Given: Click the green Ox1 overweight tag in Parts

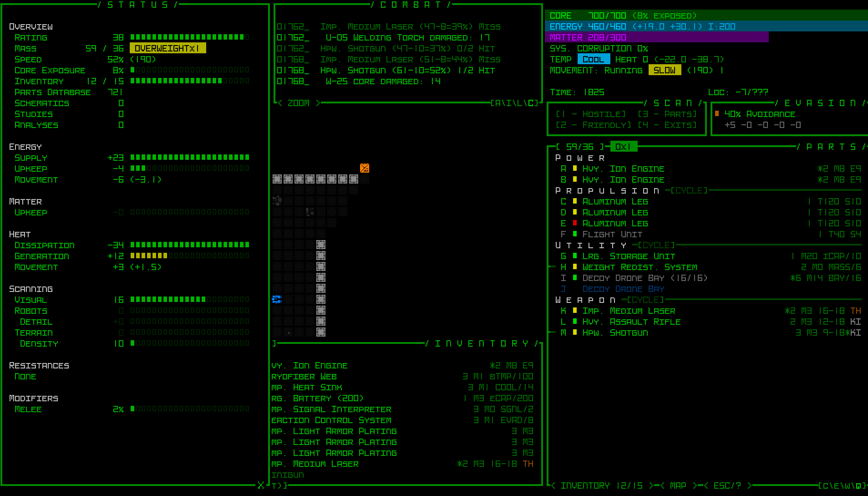Looking at the screenshot, I should pyautogui.click(x=624, y=147).
